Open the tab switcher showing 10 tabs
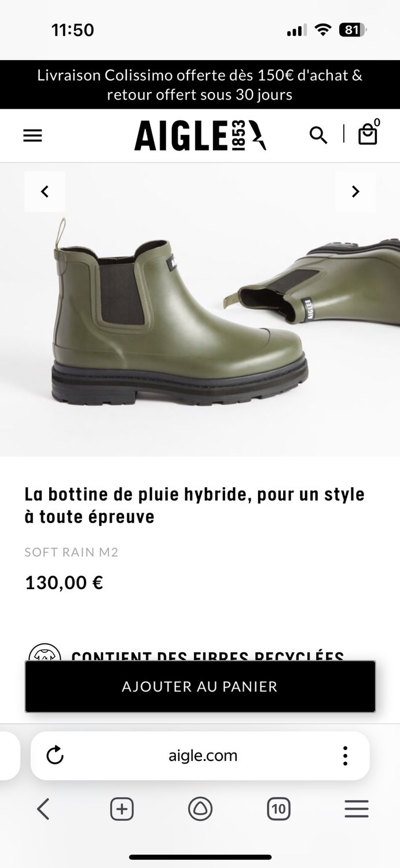 tap(278, 808)
